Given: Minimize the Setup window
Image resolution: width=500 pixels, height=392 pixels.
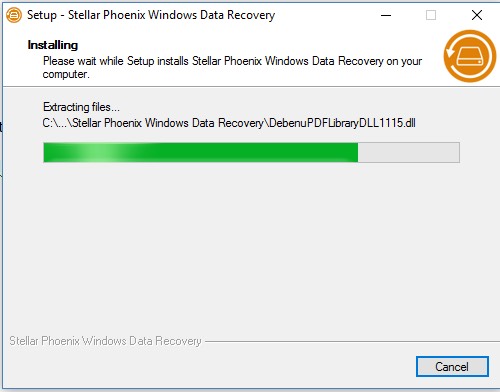Looking at the screenshot, I should pyautogui.click(x=386, y=15).
